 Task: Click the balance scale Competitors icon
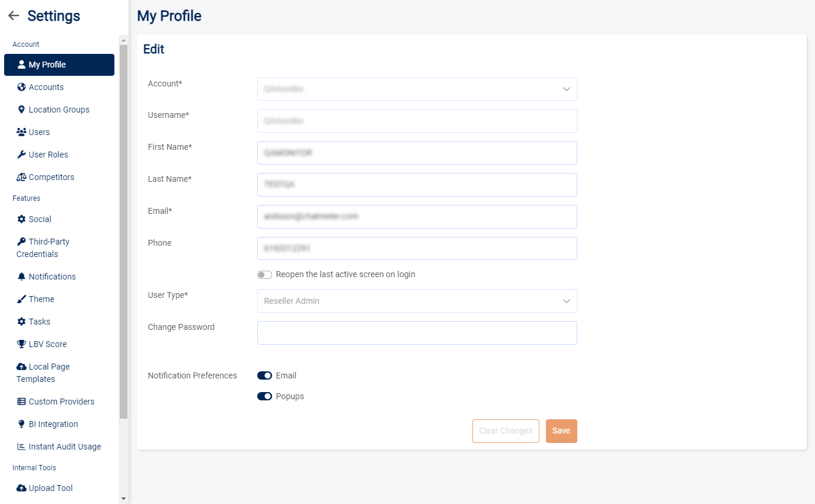21,177
